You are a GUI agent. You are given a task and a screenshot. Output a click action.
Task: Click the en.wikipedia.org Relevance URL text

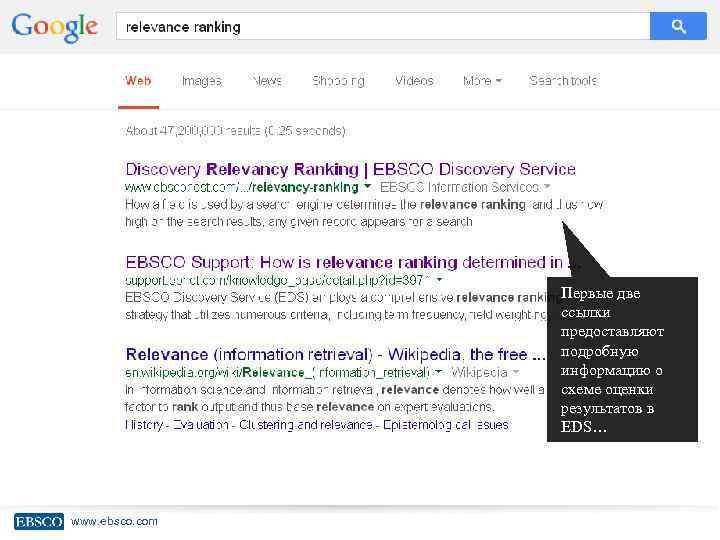(x=278, y=372)
